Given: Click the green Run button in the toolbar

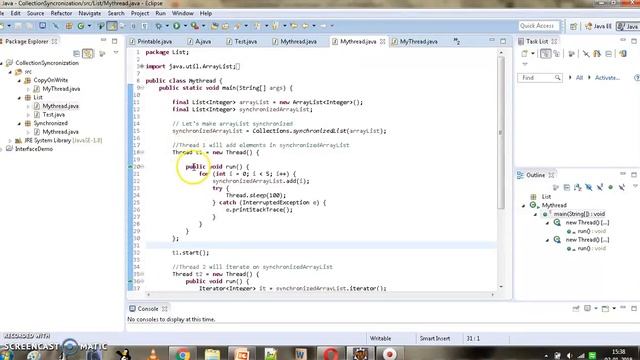Looking at the screenshot, I should pos(176,26).
